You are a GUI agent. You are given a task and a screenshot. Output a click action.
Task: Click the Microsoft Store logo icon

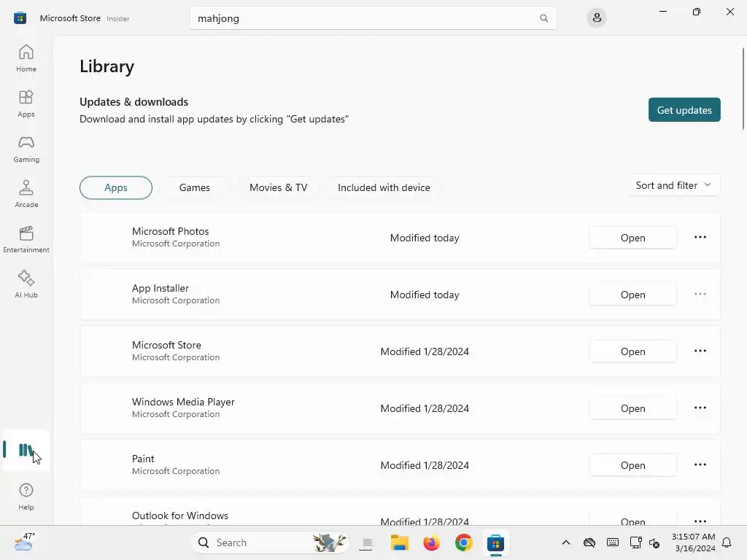[x=20, y=18]
